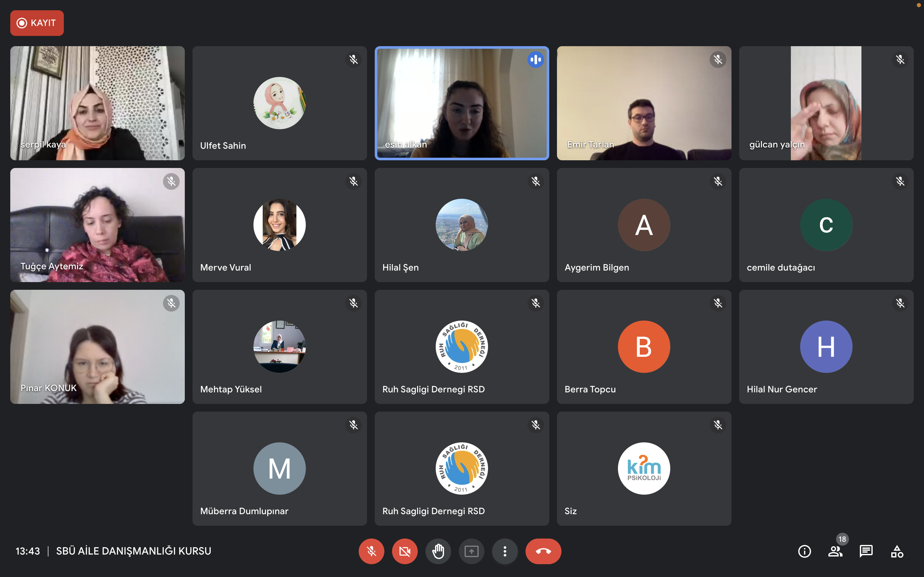The height and width of the screenshot is (577, 924).
Task: Open meeting details info icon
Action: [805, 551]
